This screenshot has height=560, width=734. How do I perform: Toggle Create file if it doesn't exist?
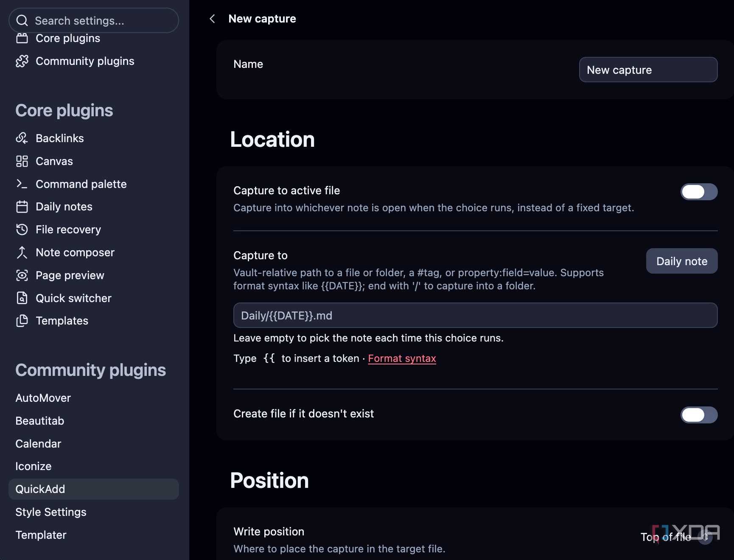click(x=699, y=415)
